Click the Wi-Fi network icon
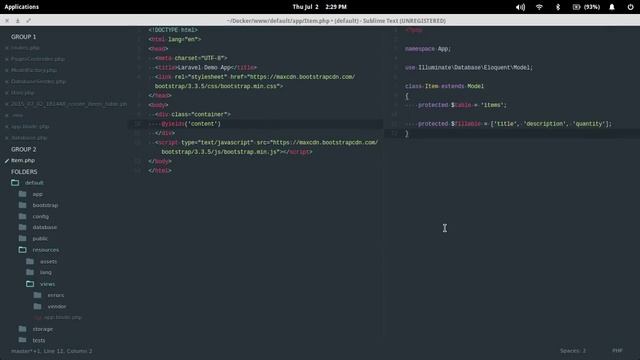The image size is (640, 360). (539, 7)
